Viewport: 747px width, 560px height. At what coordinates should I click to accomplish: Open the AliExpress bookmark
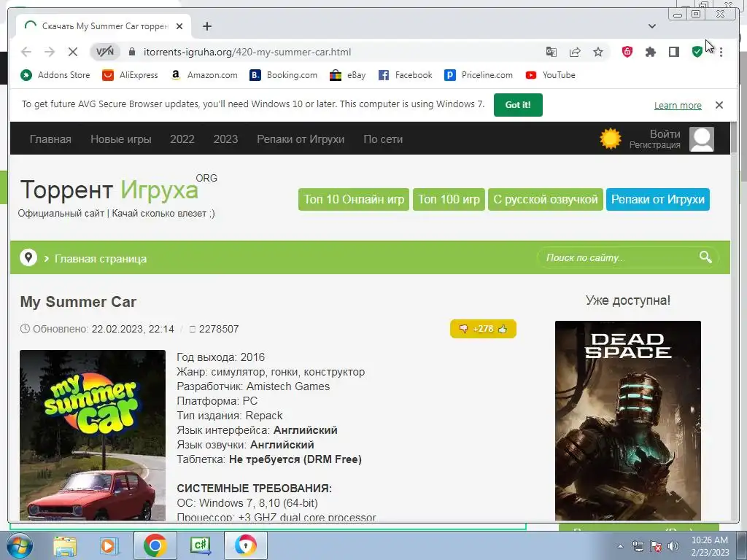[x=130, y=75]
